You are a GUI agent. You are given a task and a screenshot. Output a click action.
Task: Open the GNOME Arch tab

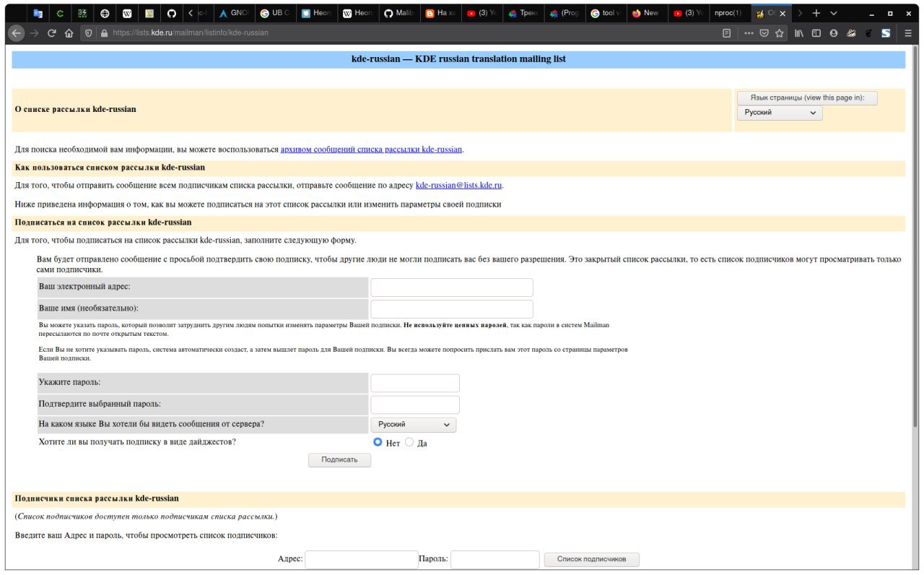pyautogui.click(x=234, y=13)
